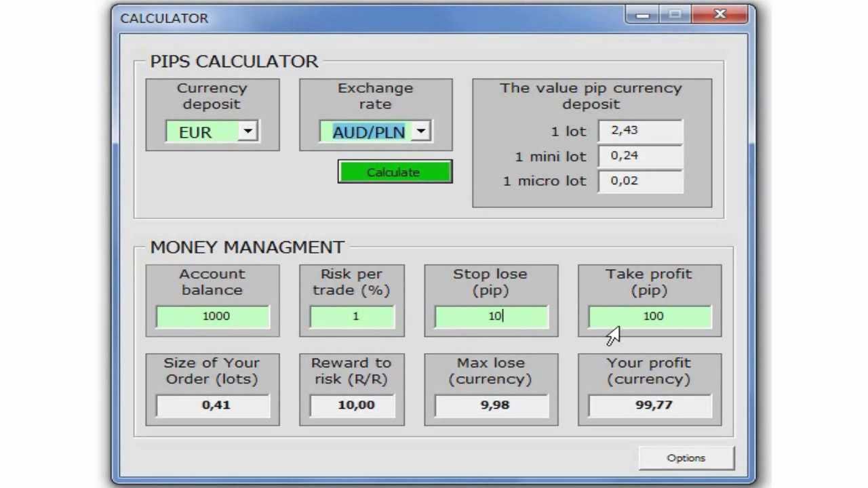868x488 pixels.
Task: Click the MONEY MANAGMENT section heading
Action: pyautogui.click(x=247, y=247)
